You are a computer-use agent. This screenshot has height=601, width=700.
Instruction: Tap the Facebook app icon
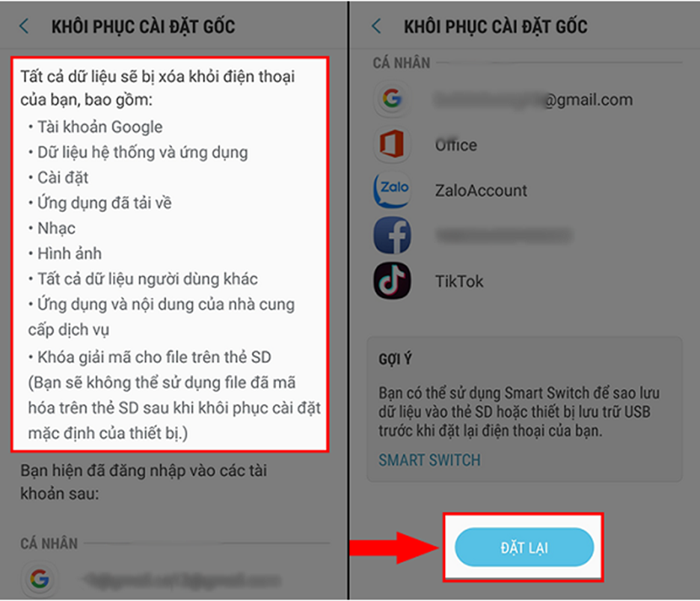(392, 236)
